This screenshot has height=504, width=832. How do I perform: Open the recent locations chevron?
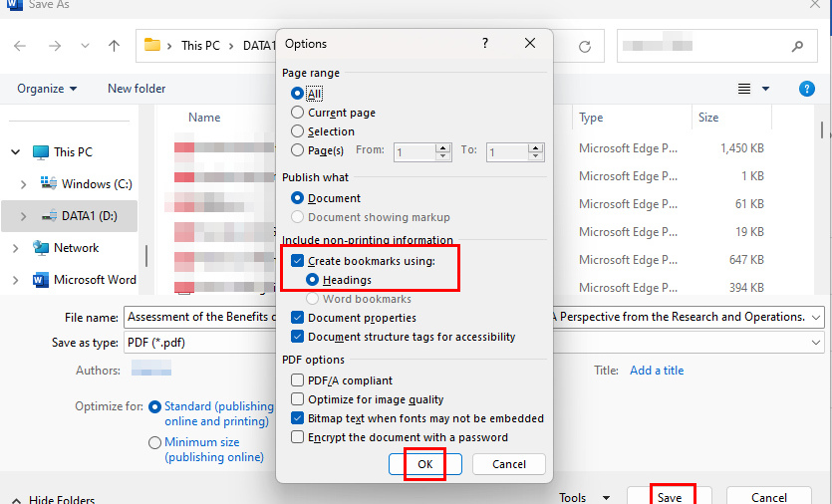[x=85, y=46]
